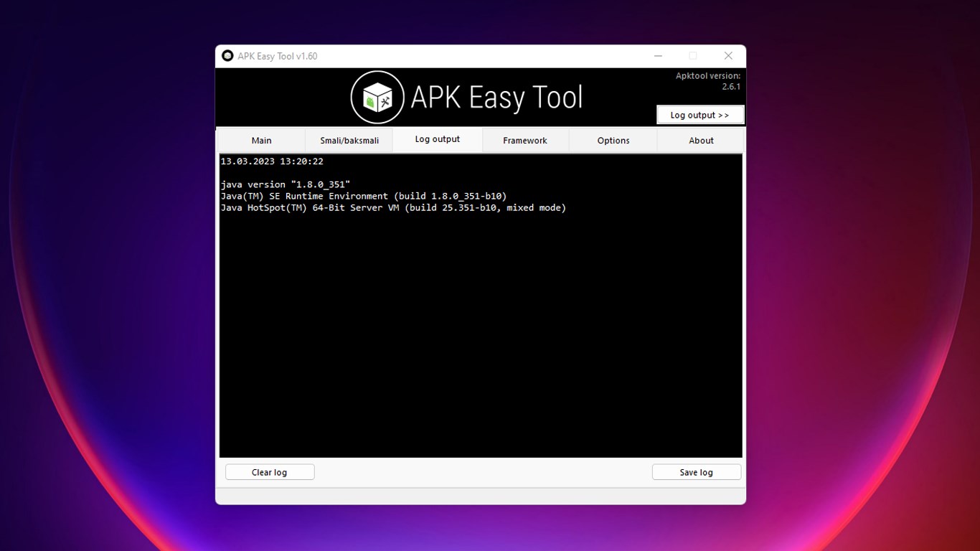The image size is (980, 551).
Task: Open the About tab
Action: coord(701,141)
